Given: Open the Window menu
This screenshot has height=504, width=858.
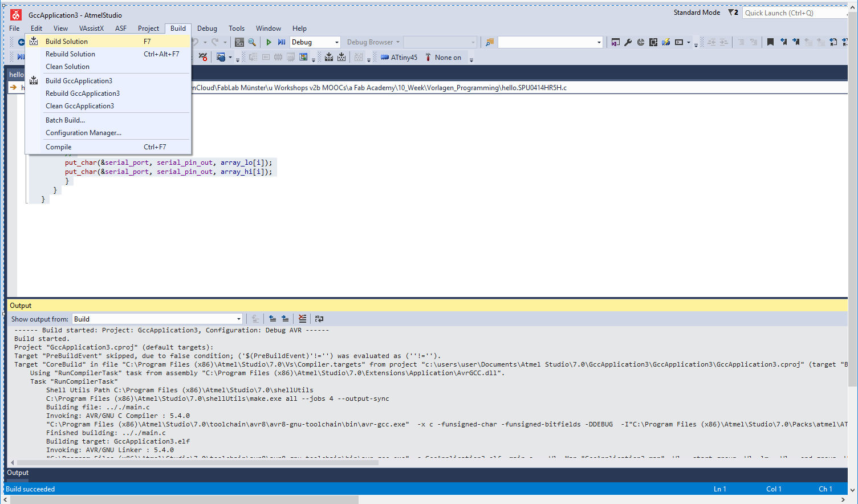Looking at the screenshot, I should (269, 29).
